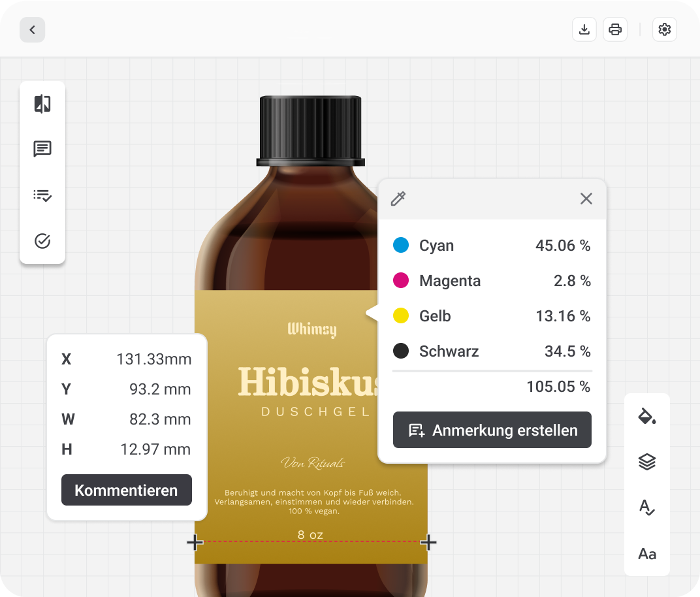
Task: Click the Anmerkung erstellen button
Action: [492, 430]
